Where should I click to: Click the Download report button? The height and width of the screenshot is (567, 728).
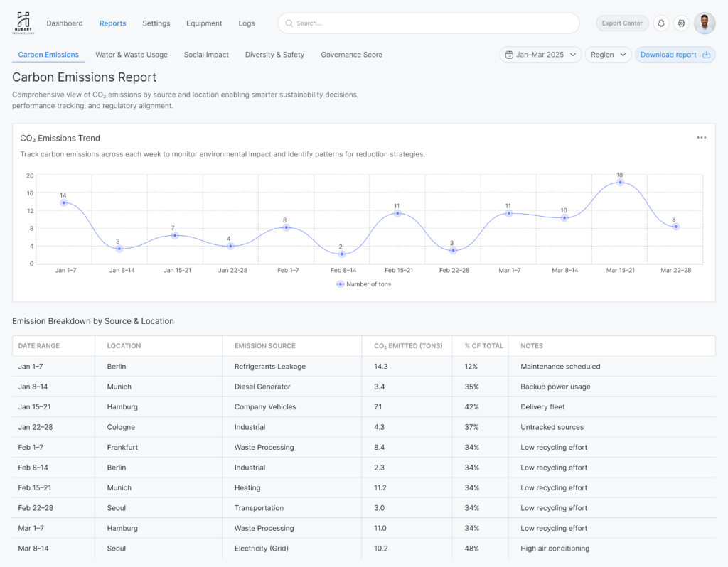(x=668, y=55)
